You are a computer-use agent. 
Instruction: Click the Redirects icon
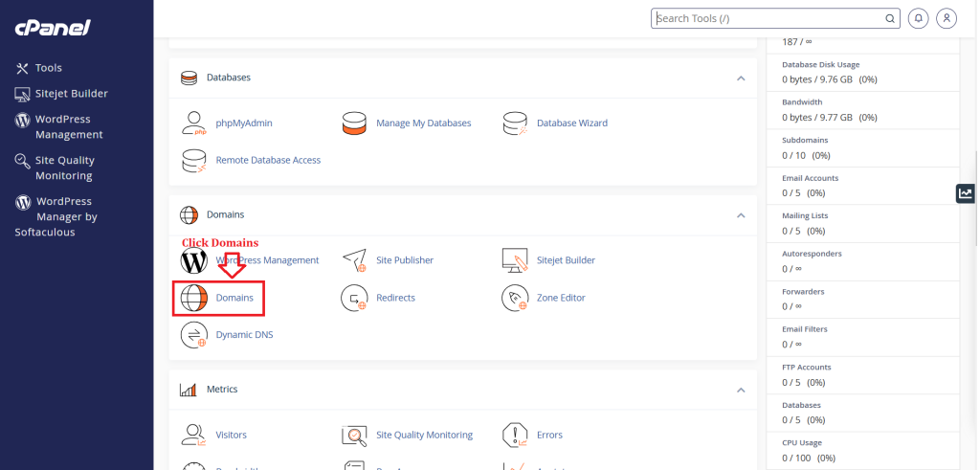coord(354,298)
